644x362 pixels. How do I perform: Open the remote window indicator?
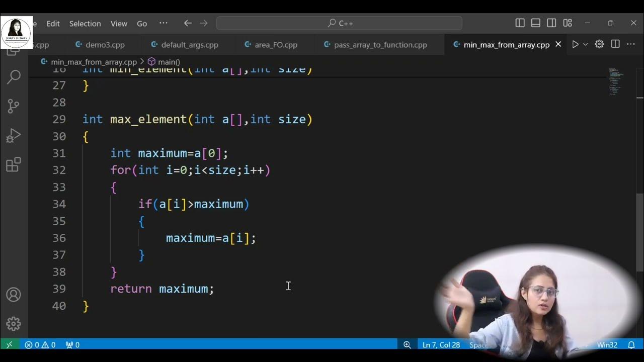click(x=9, y=344)
